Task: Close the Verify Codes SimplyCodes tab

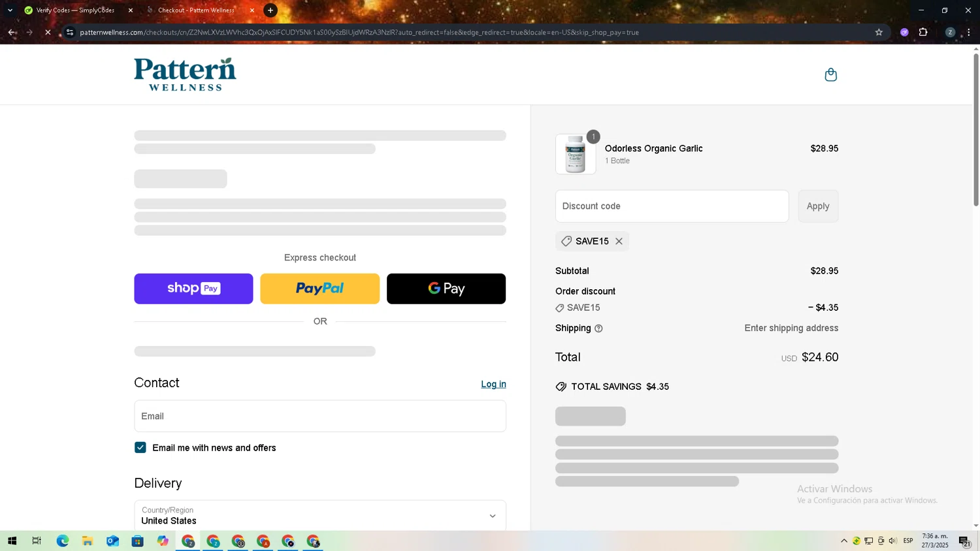Action: coord(131,10)
